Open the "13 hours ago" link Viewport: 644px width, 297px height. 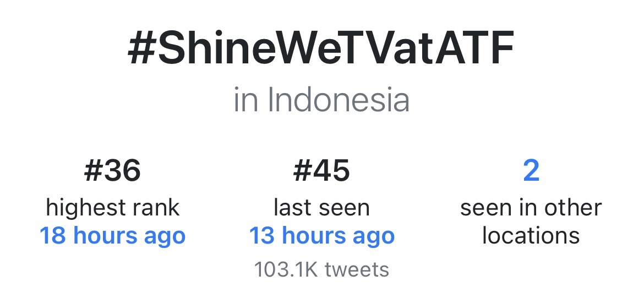321,236
